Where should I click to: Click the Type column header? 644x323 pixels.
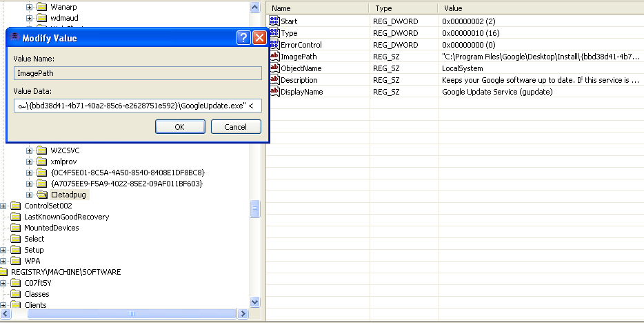coord(403,8)
